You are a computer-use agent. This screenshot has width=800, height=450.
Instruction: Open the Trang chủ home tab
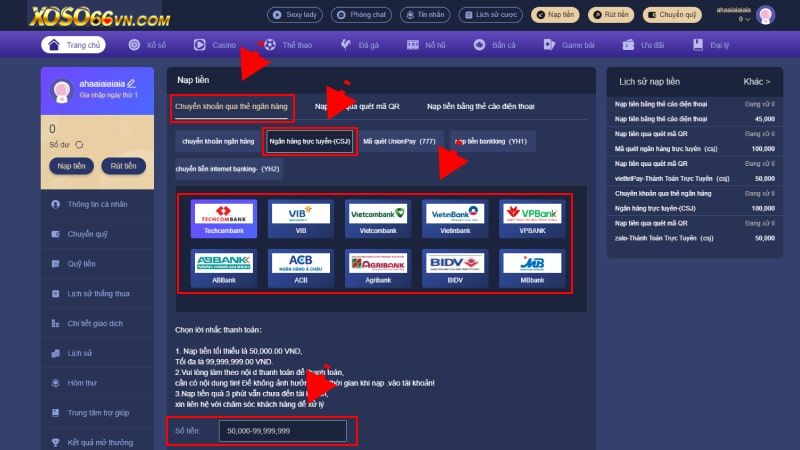coord(73,45)
